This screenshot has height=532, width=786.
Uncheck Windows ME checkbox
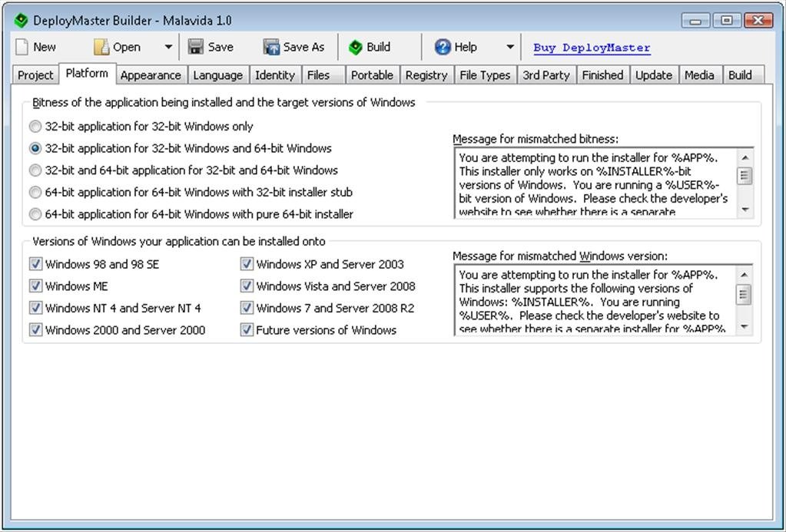click(x=35, y=286)
